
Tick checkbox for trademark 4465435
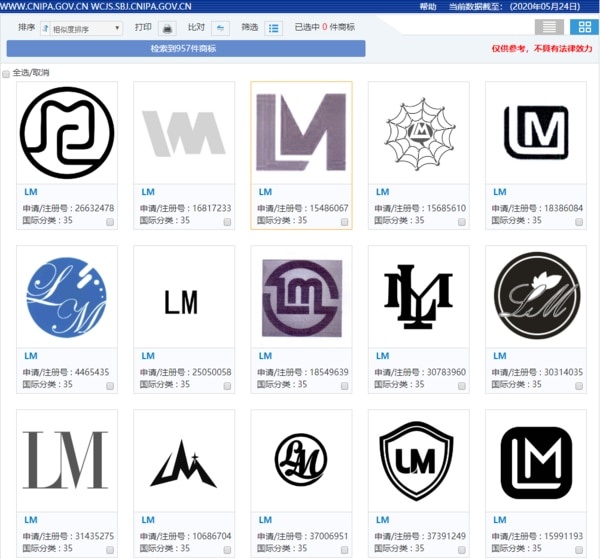(110, 386)
